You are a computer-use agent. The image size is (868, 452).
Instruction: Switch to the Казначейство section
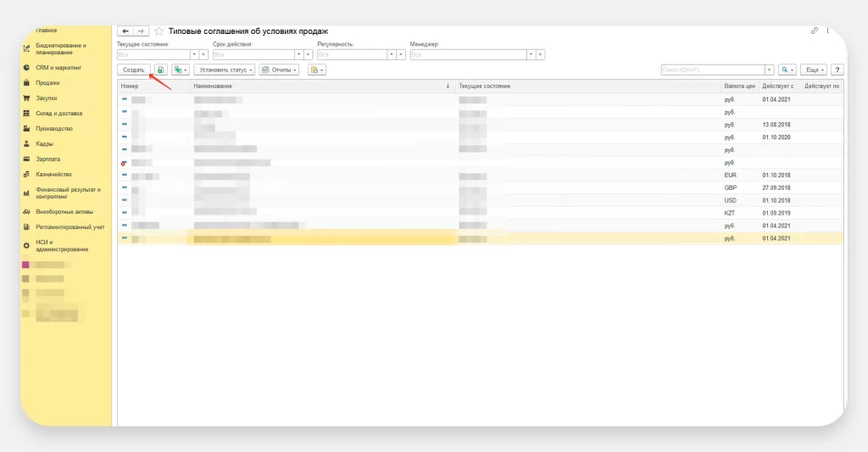coord(53,174)
